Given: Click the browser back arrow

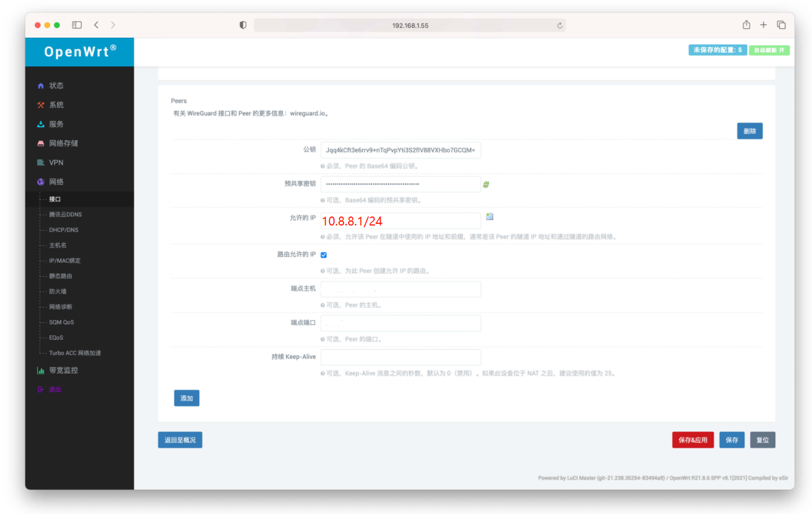Looking at the screenshot, I should click(96, 25).
